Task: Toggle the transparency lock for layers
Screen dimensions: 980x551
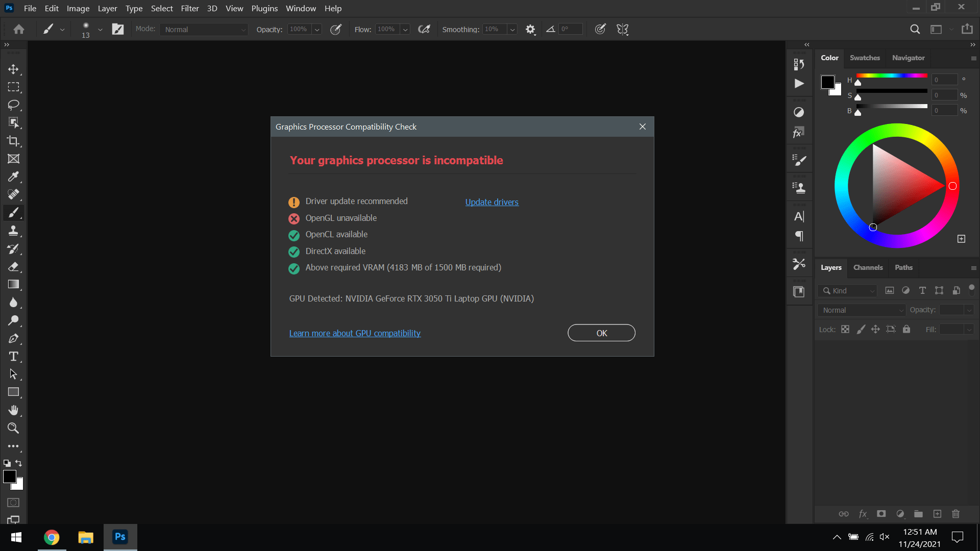Action: pyautogui.click(x=845, y=329)
